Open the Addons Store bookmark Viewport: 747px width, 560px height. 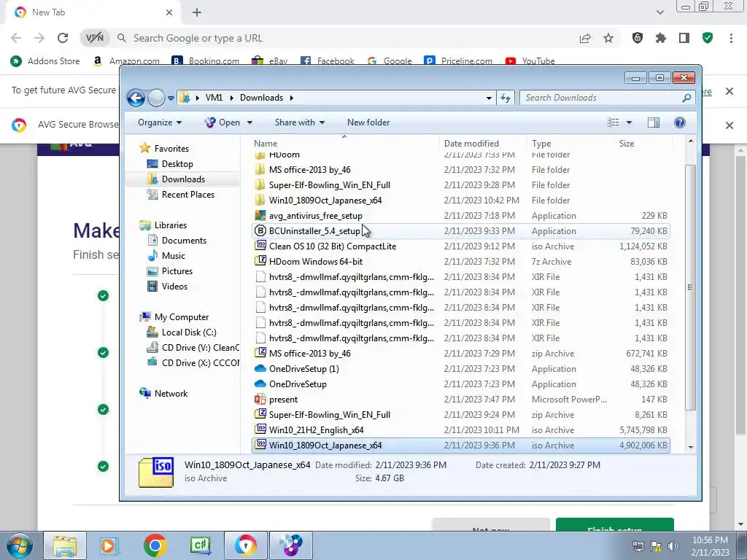click(x=44, y=61)
